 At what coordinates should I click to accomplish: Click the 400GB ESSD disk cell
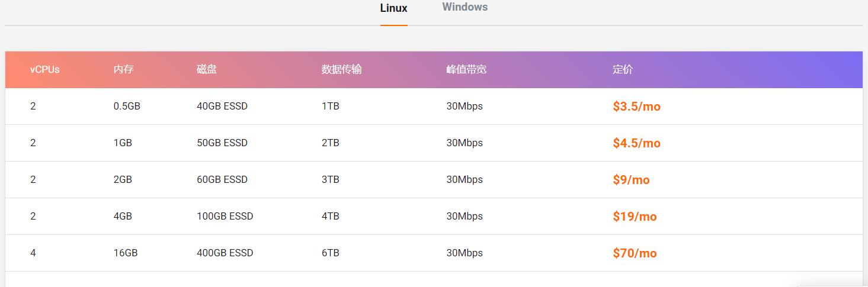[x=225, y=253]
